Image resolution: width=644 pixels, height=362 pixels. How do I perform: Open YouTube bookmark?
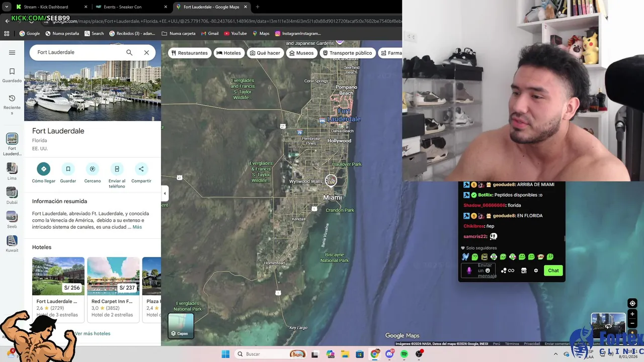click(235, 34)
